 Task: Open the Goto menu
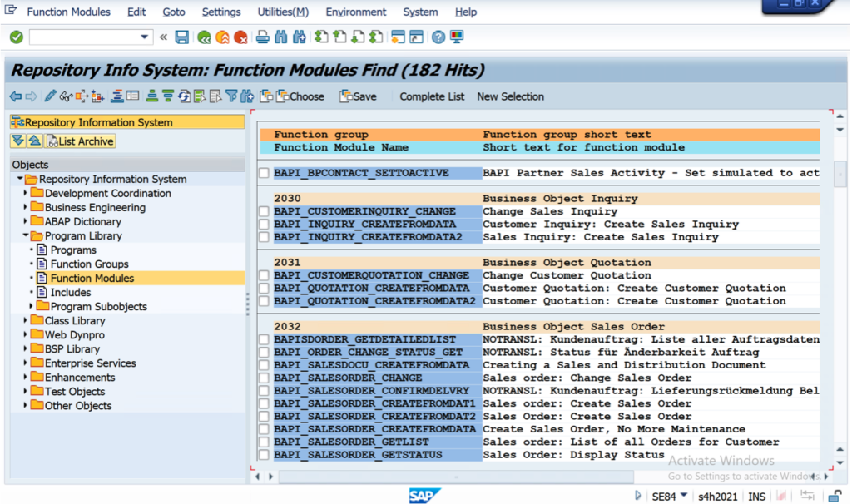click(174, 12)
